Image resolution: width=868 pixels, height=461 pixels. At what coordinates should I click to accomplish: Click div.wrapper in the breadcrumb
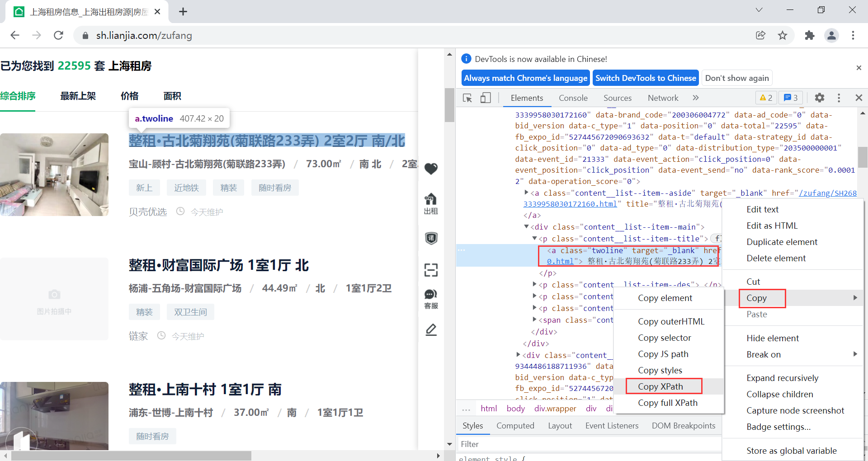(x=555, y=409)
